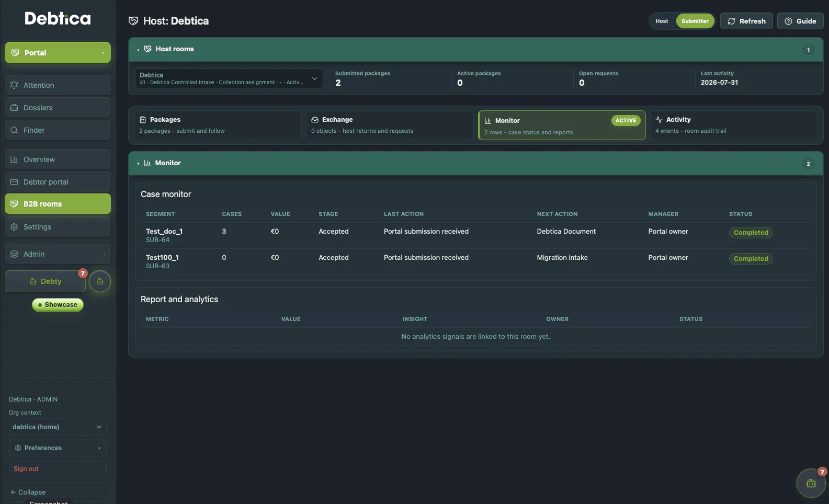Open the Activity tab card

pos(734,125)
